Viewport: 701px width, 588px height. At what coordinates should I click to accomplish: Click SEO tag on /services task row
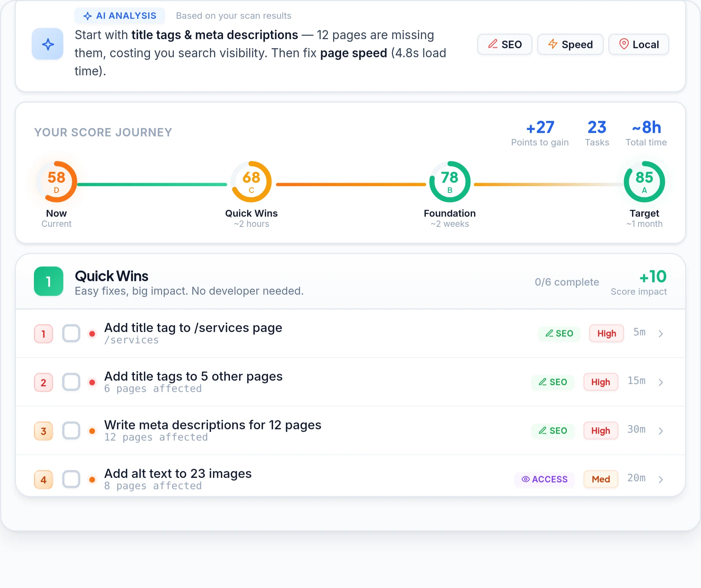559,334
